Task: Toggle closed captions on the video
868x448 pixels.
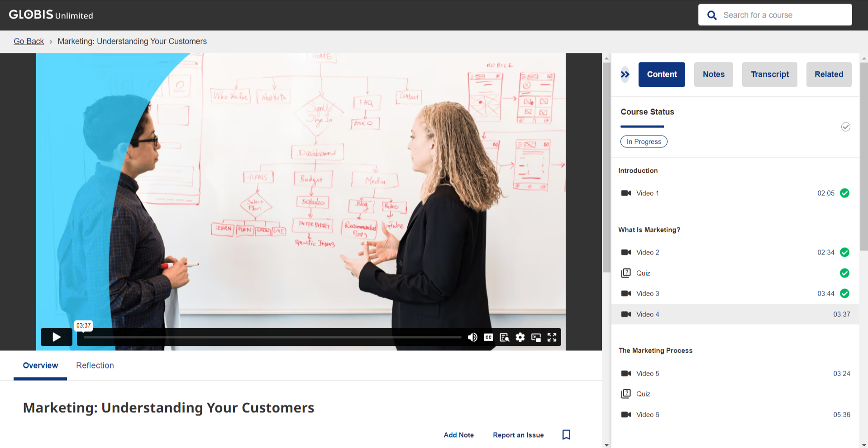Action: point(488,337)
